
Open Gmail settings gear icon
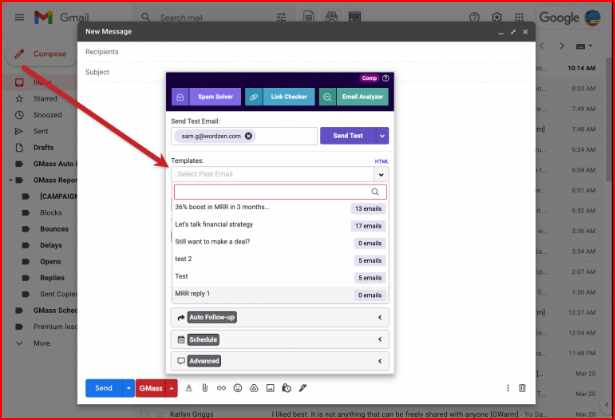pos(497,17)
